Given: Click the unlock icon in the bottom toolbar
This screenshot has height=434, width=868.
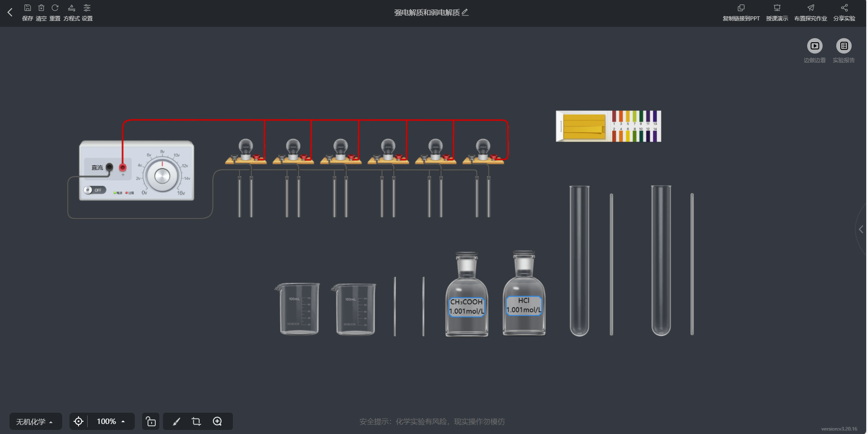Looking at the screenshot, I should pos(151,421).
